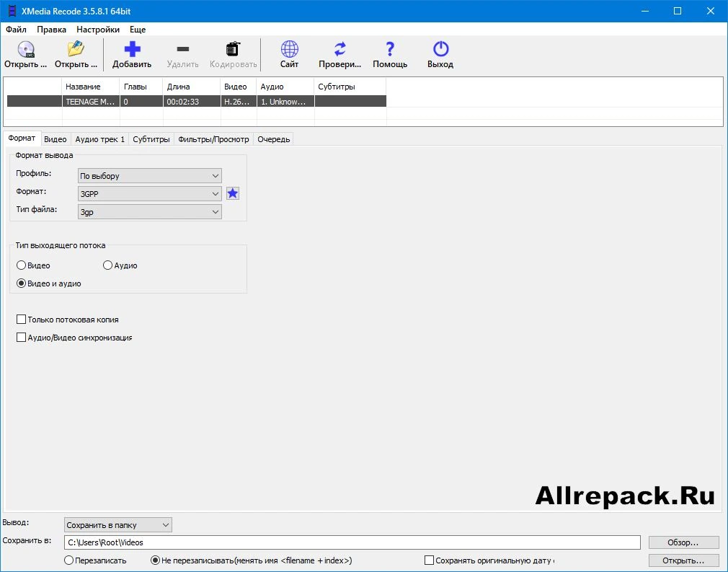Screen dimensions: 728x572
Task: Open the Сайт globe icon
Action: (x=289, y=49)
